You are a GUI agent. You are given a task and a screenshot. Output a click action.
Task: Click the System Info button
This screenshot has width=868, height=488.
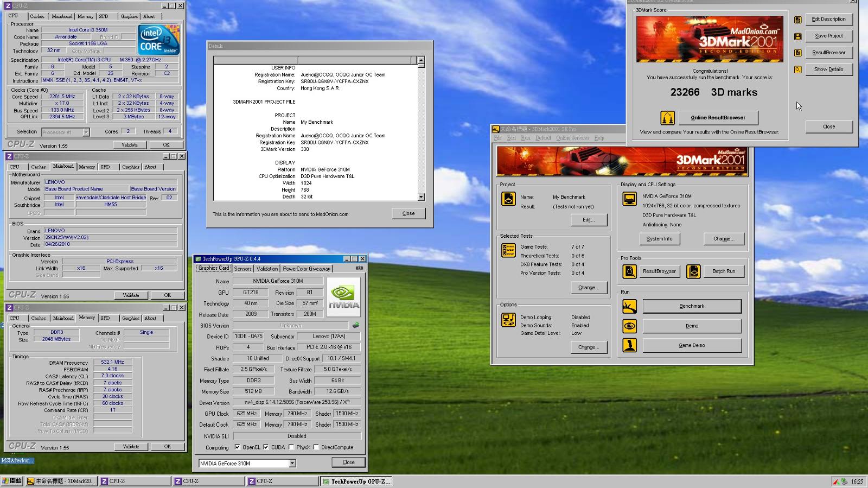pos(659,239)
